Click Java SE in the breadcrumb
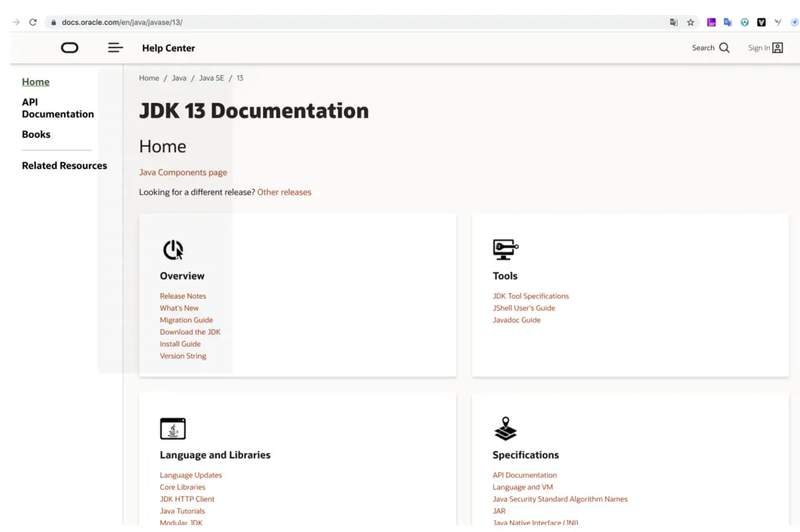 click(211, 78)
